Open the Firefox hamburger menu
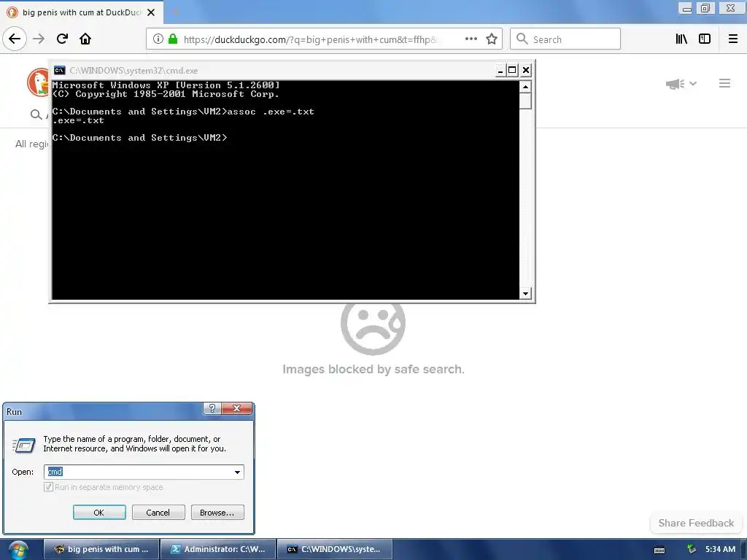 pos(733,39)
